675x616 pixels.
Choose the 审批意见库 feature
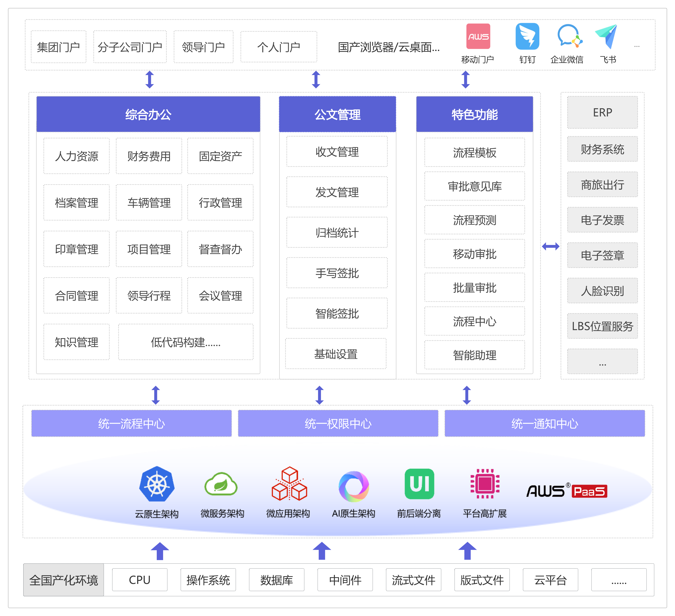coord(475,186)
